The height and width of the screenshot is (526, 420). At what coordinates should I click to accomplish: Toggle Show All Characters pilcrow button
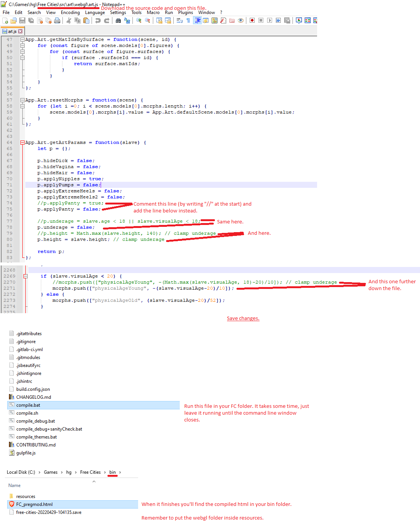pyautogui.click(x=188, y=20)
